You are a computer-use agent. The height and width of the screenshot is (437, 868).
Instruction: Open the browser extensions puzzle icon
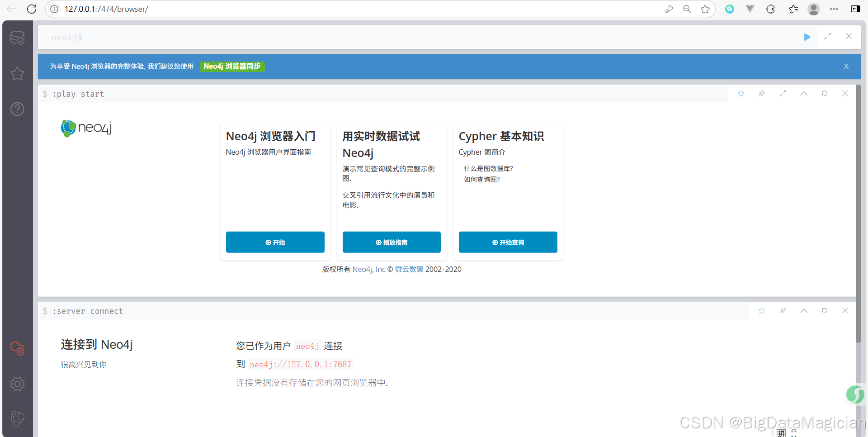(x=771, y=9)
